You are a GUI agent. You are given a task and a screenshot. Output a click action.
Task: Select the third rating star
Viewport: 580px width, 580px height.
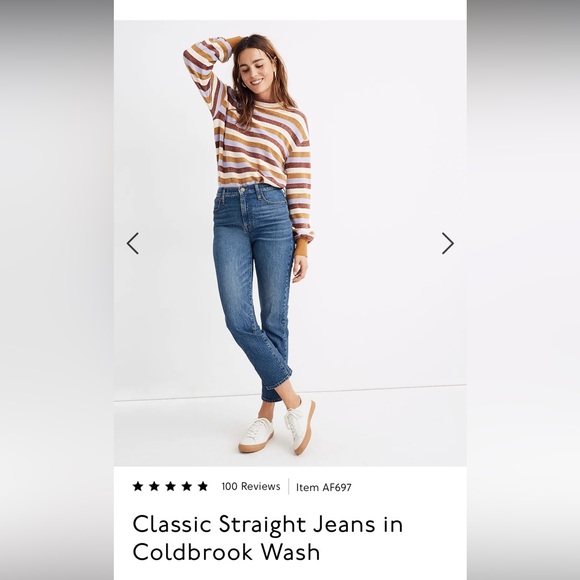(171, 486)
